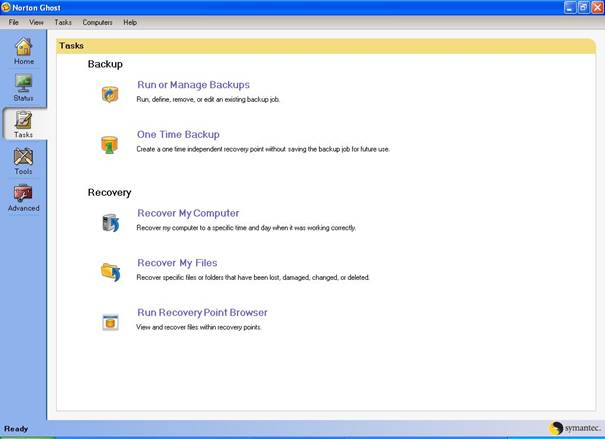Viewport: 605px width, 439px height.
Task: Click the Run Recovery Point Browser link
Action: tap(202, 312)
